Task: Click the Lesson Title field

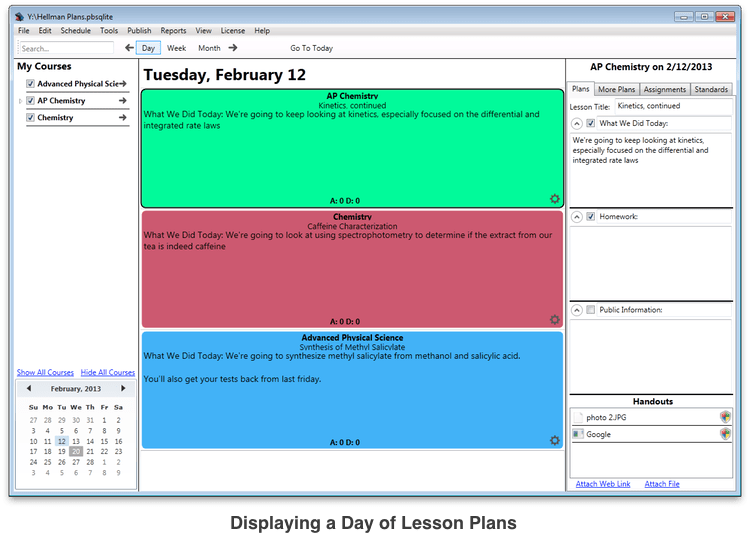Action: coord(673,106)
